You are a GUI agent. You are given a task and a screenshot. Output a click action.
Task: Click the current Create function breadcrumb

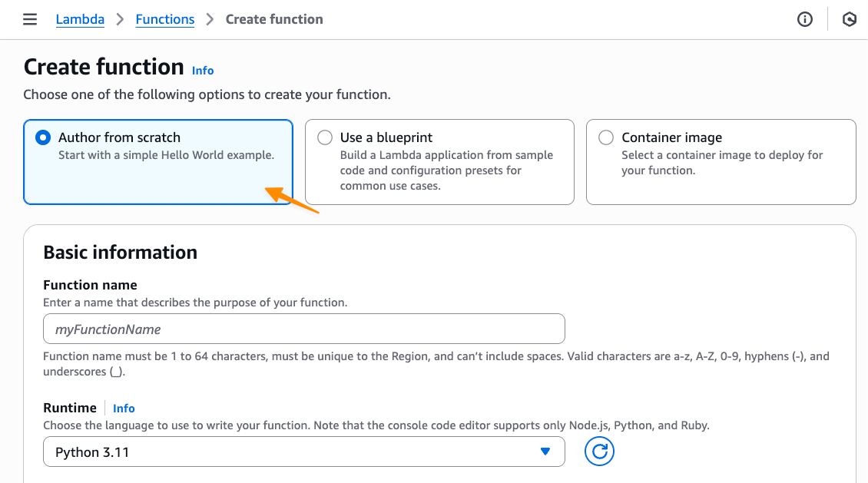pyautogui.click(x=274, y=20)
